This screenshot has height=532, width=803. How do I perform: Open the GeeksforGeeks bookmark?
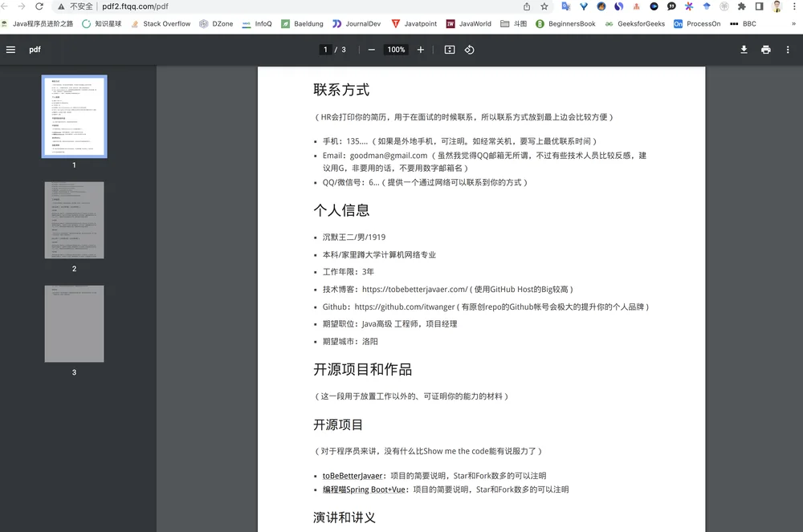(635, 23)
